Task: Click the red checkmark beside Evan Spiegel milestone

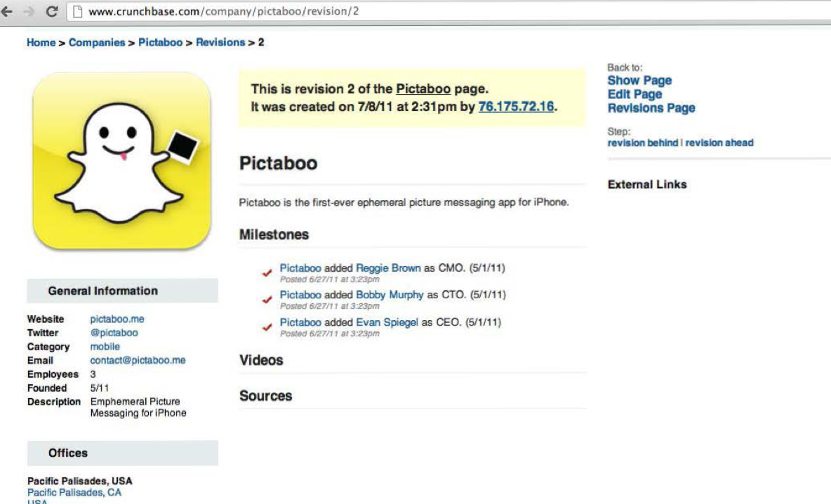Action: coord(267,327)
